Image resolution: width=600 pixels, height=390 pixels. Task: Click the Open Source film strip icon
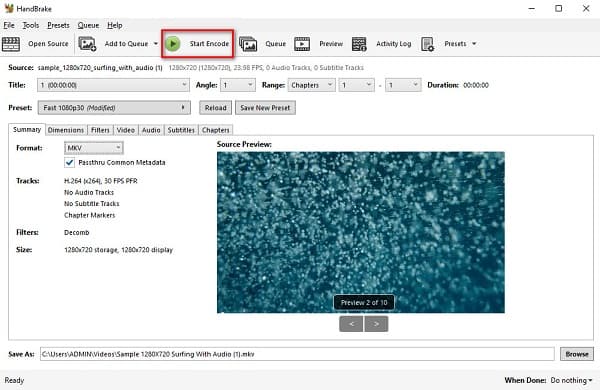[x=11, y=44]
